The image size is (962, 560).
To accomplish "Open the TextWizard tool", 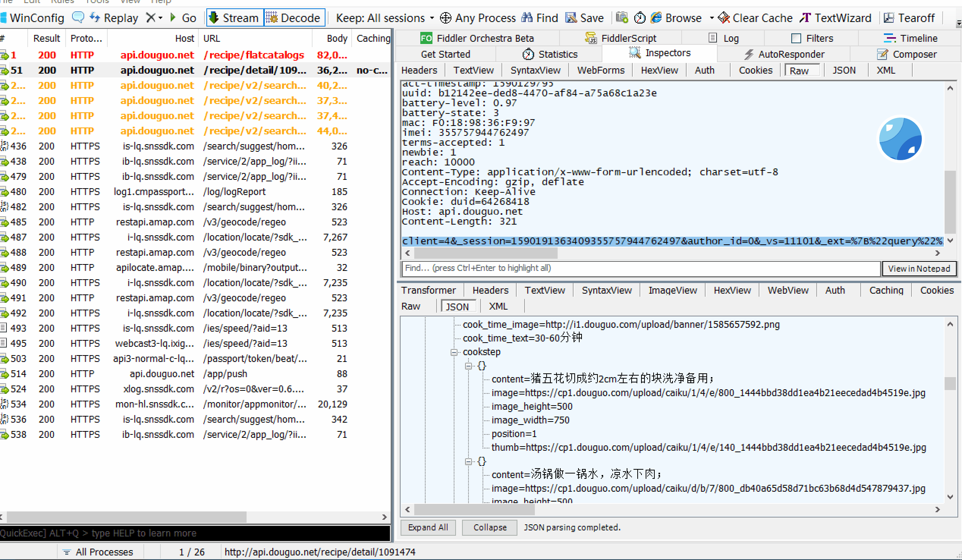I will [836, 17].
